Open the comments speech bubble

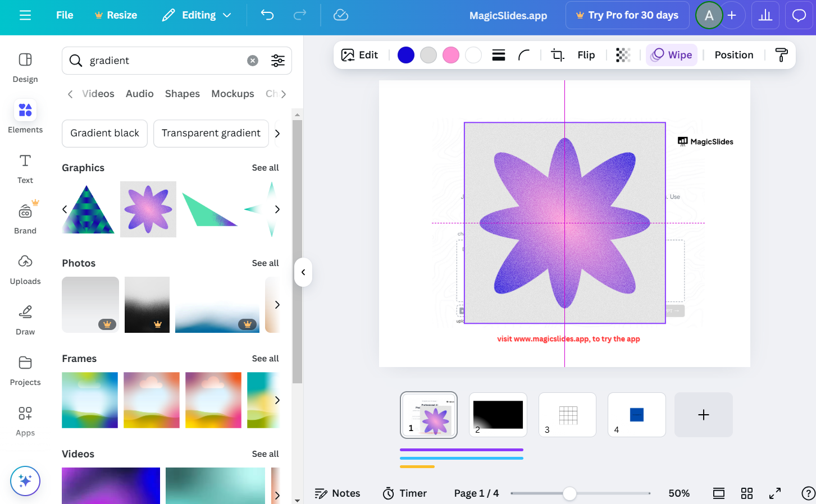coord(799,15)
